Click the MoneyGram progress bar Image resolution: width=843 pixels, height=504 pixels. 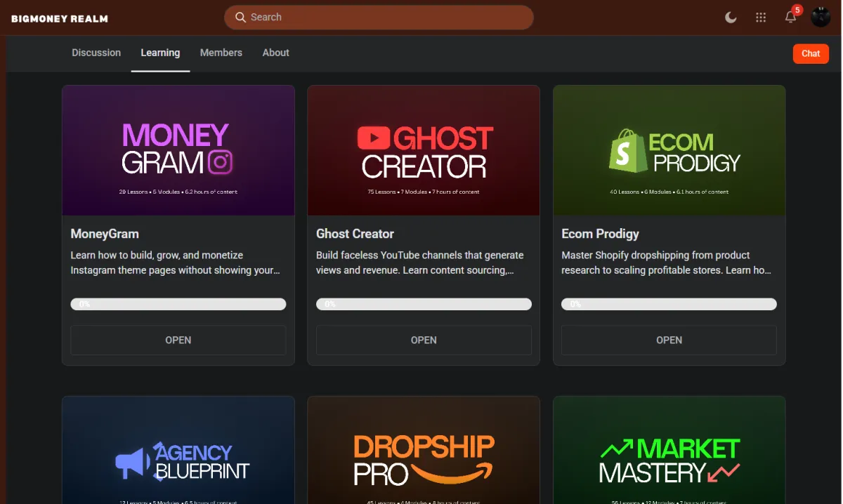pyautogui.click(x=178, y=304)
